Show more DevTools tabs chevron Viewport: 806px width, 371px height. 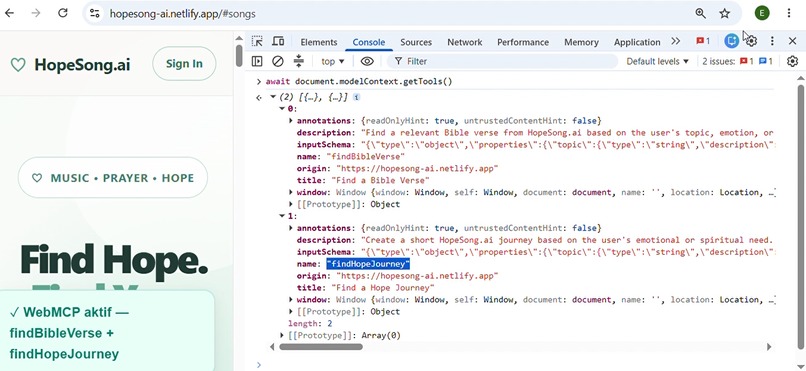pyautogui.click(x=675, y=42)
